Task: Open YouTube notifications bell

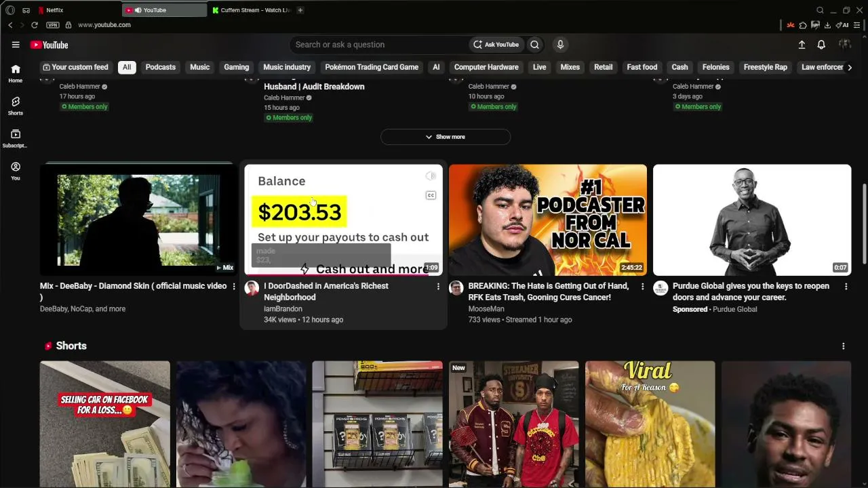Action: click(821, 45)
